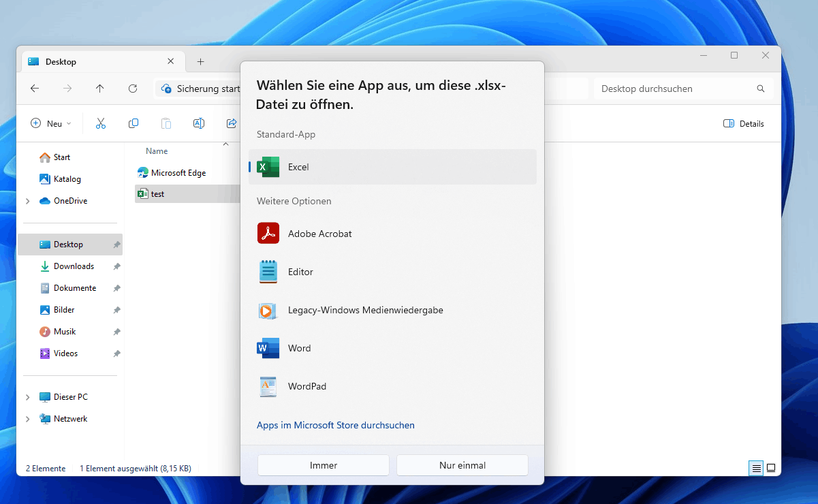
Task: Maximize the Explorer window
Action: 734,55
